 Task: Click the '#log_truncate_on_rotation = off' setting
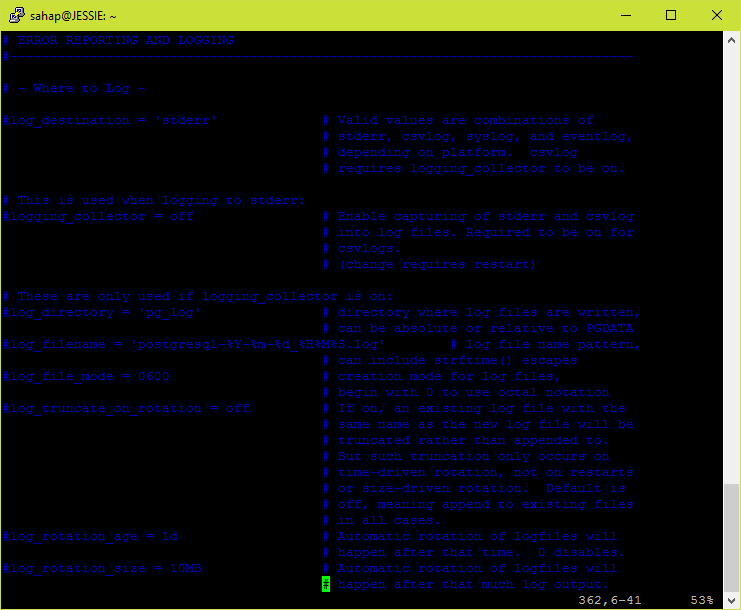[126, 408]
